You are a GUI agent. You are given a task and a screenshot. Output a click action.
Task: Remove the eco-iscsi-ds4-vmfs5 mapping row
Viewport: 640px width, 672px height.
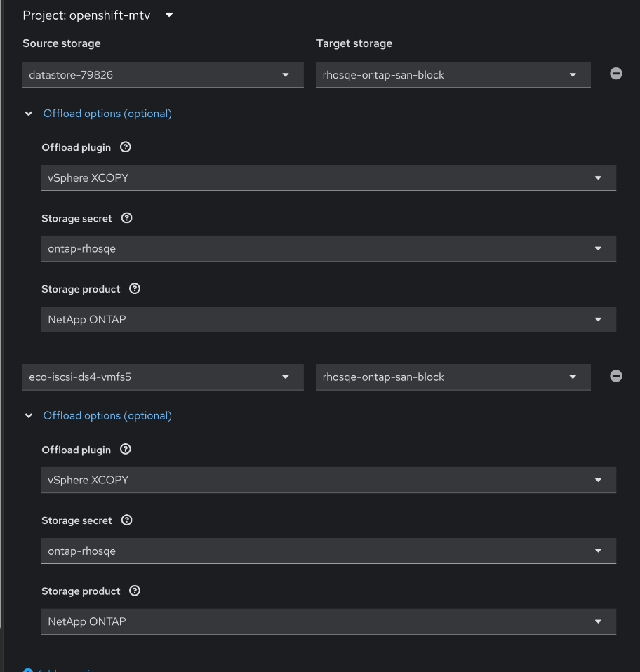(615, 376)
